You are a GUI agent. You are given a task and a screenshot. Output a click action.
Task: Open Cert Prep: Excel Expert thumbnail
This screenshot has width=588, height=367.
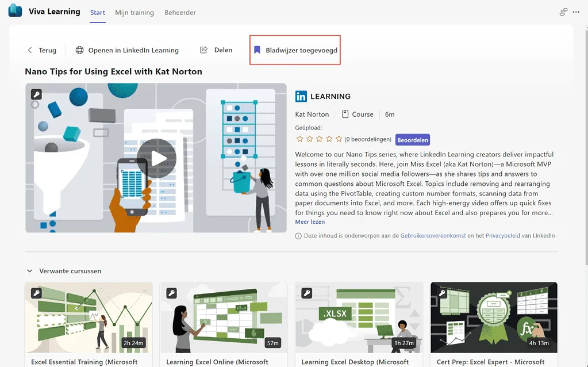[494, 317]
